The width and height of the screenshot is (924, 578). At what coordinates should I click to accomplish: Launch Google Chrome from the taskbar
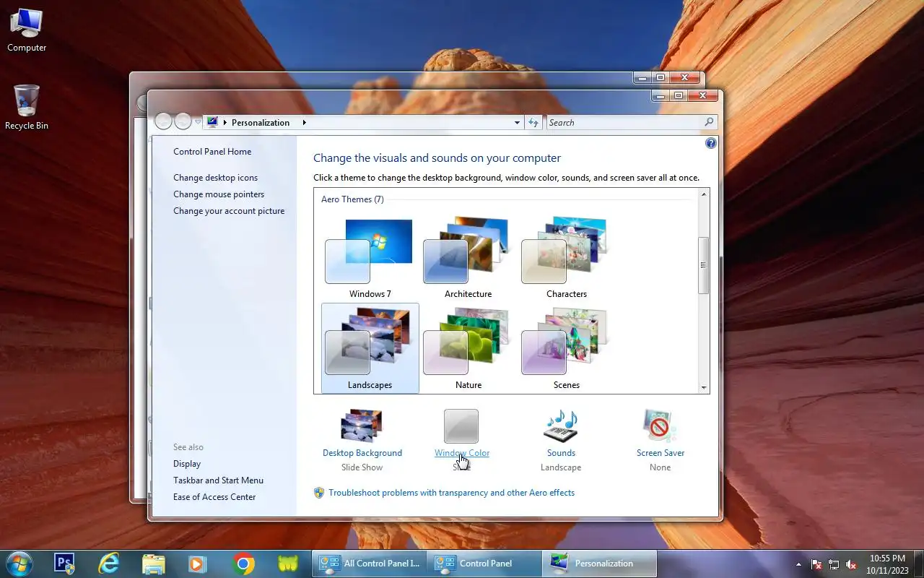pyautogui.click(x=243, y=564)
